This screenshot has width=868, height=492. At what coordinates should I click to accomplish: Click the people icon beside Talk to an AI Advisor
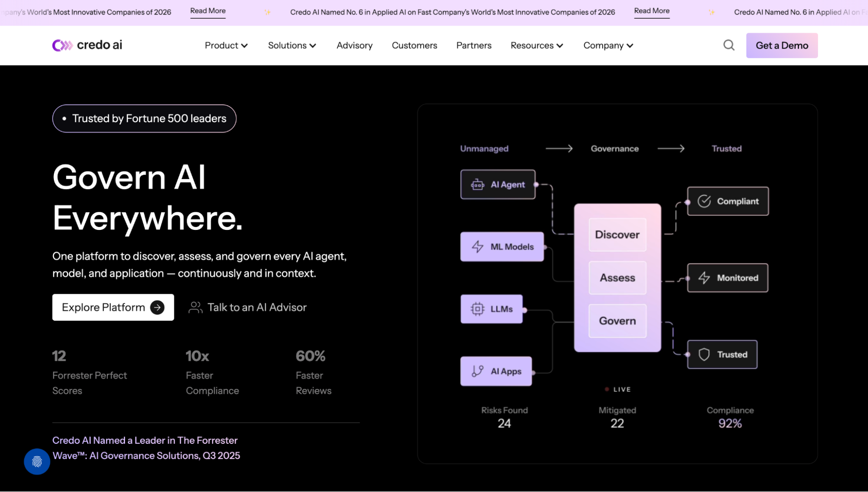(195, 308)
